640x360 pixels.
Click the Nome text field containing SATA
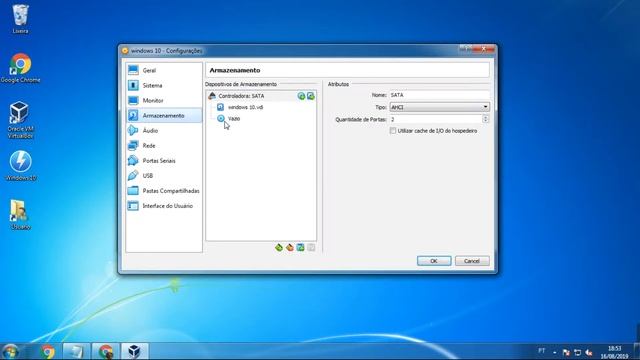tap(439, 95)
